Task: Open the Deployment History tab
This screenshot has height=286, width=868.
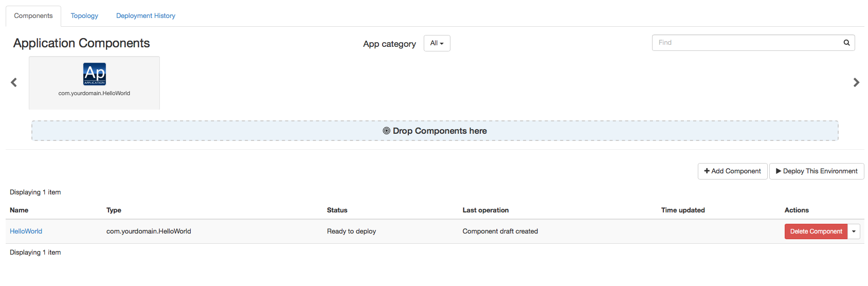Action: coord(146,16)
